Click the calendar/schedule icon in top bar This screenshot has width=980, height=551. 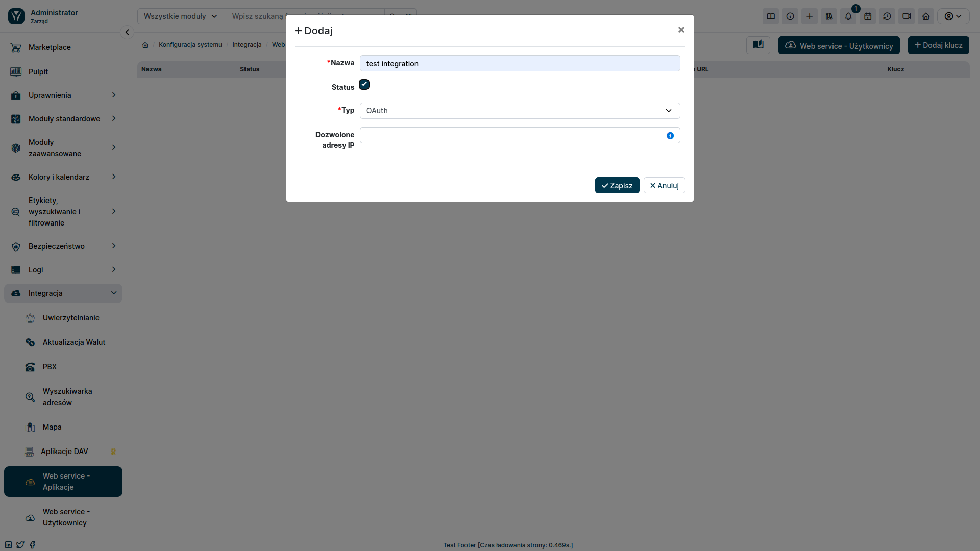coord(868,17)
